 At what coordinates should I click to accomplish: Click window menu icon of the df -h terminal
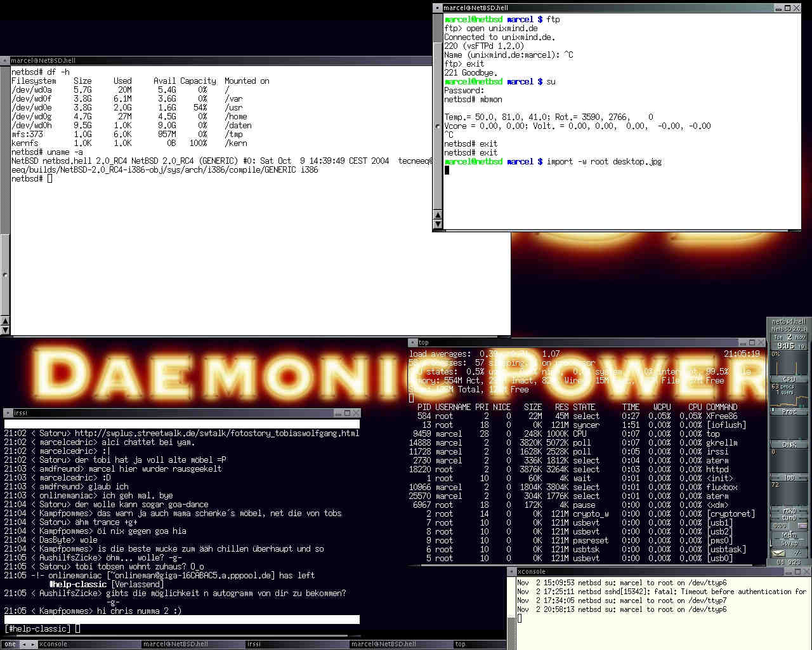click(5, 60)
